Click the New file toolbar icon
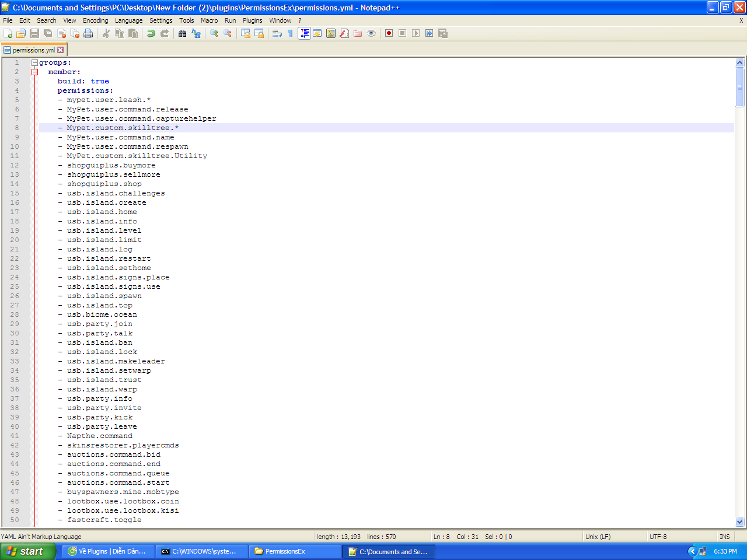747x560 pixels. pos(8,33)
